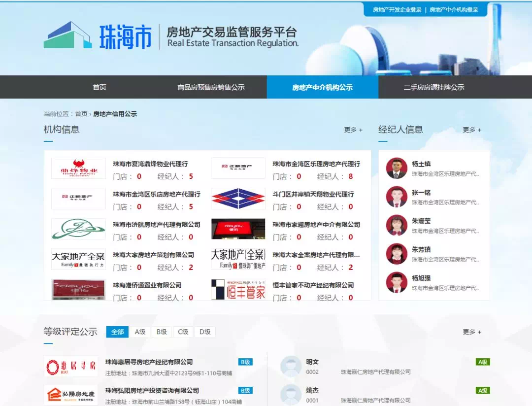Open agent 杨土镇's avatar photo
Viewport: 532px width, 406px height.
[396, 168]
